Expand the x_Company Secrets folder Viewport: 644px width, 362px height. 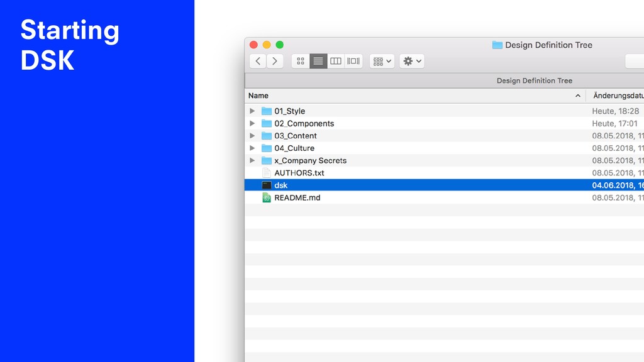pos(252,160)
